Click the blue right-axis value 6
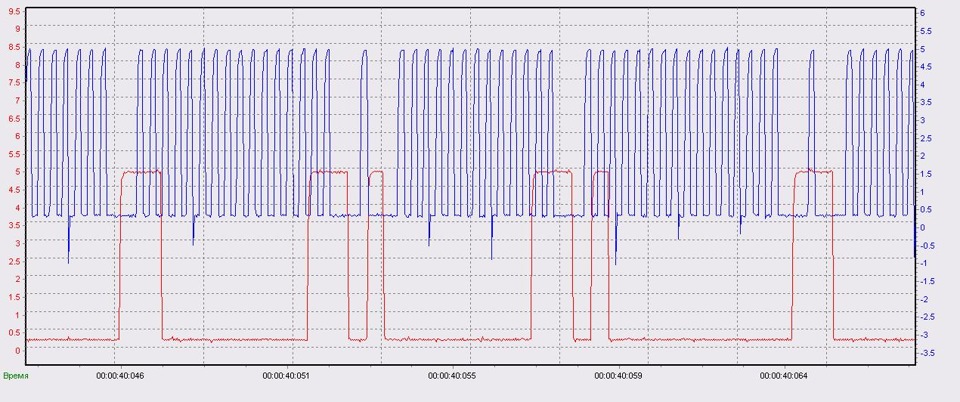The width and height of the screenshot is (960, 402). pos(922,13)
